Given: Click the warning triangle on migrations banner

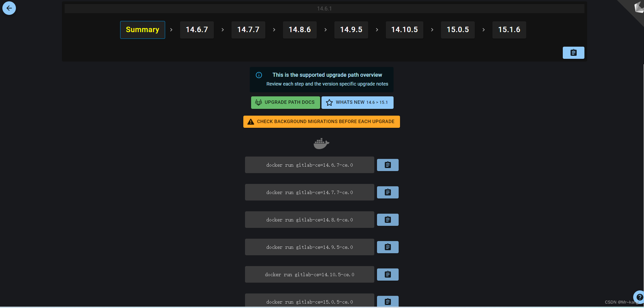Looking at the screenshot, I should pos(251,121).
